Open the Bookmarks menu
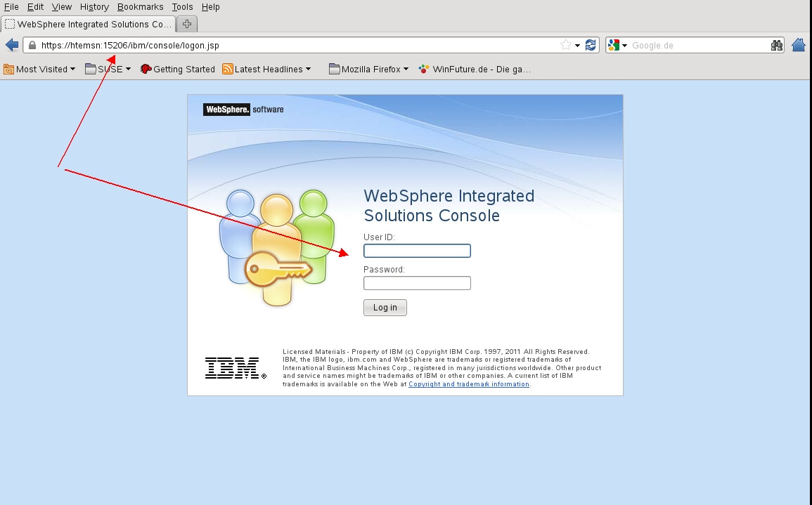Viewport: 812px width, 505px height. [141, 7]
